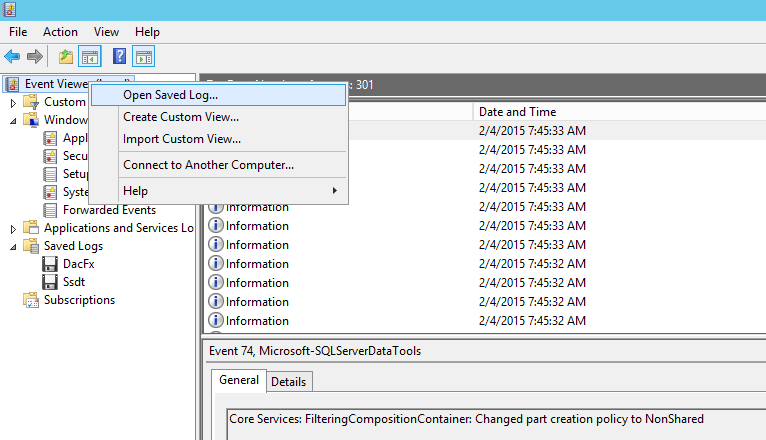766x440 pixels.
Task: Click the Event Viewer root node icon
Action: click(12, 84)
